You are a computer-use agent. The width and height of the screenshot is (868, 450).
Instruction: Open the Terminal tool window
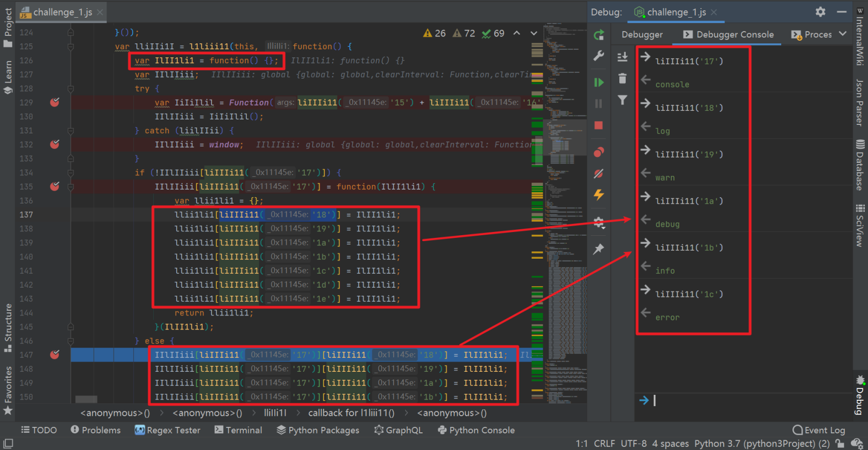(x=238, y=430)
